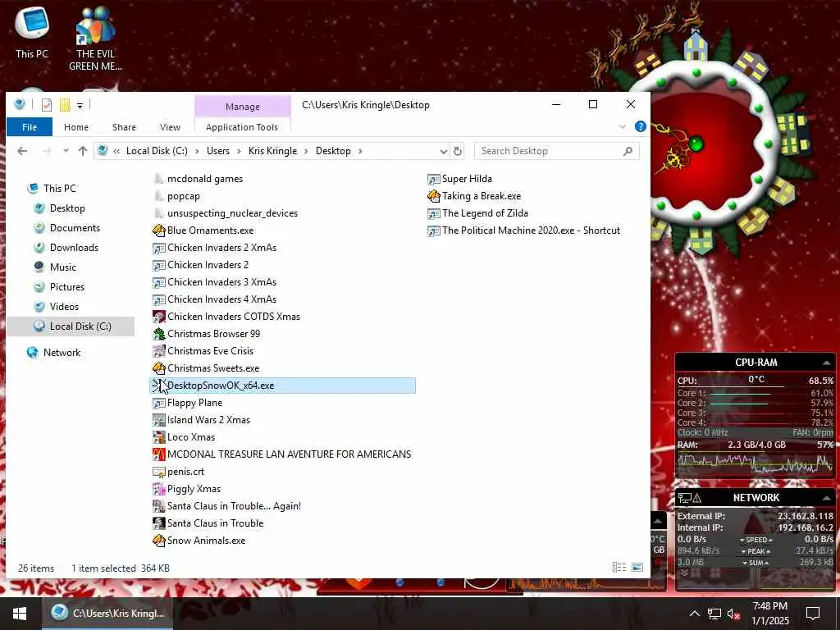Click Chicken Invaders COTDS Xmas icon
The height and width of the screenshot is (630, 840).
tap(158, 317)
